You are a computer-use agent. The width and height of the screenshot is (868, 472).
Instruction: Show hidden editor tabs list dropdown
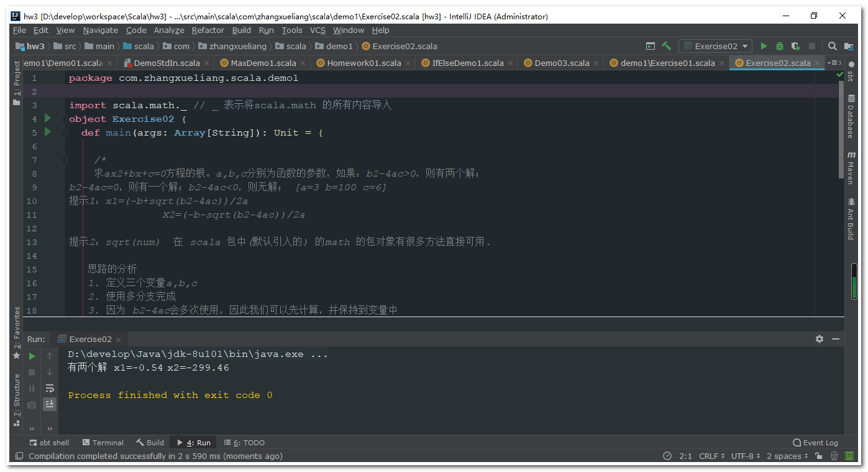tap(834, 63)
